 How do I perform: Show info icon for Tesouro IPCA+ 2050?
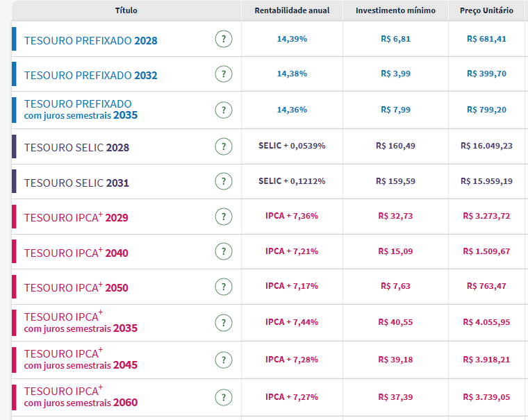click(223, 286)
